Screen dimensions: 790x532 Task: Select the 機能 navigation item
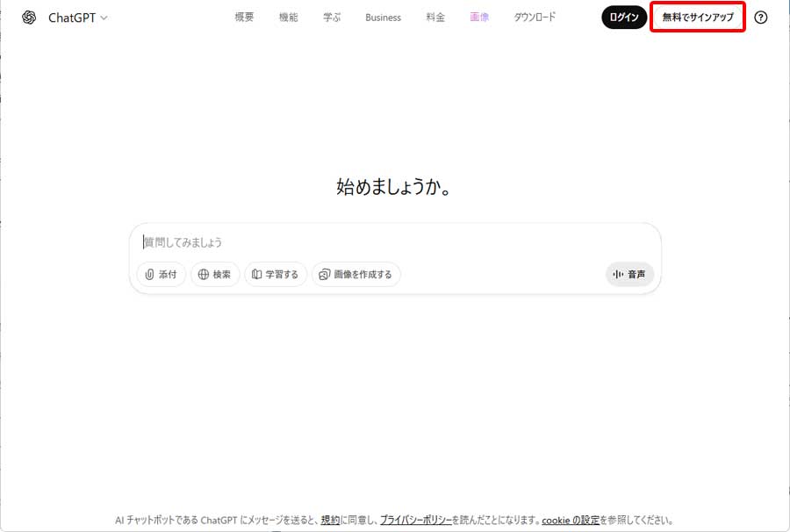point(289,17)
